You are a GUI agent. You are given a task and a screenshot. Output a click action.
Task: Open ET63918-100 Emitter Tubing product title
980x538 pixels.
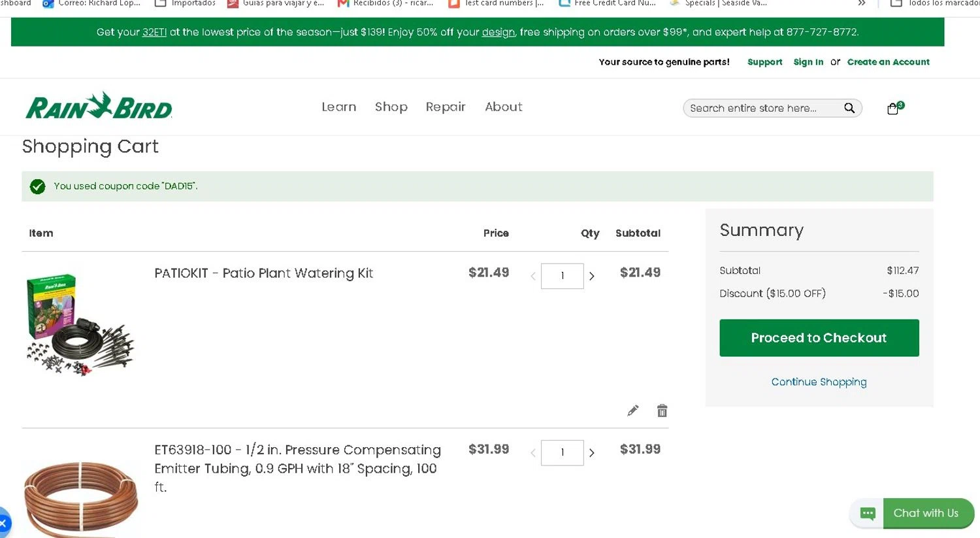click(x=297, y=468)
